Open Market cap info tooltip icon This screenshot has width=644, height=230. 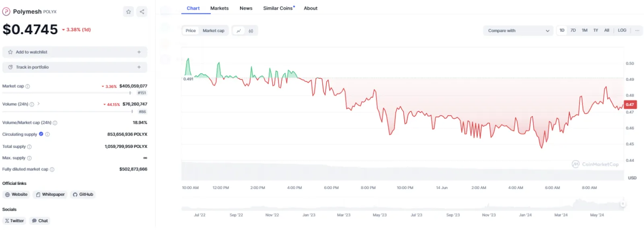[x=28, y=86]
